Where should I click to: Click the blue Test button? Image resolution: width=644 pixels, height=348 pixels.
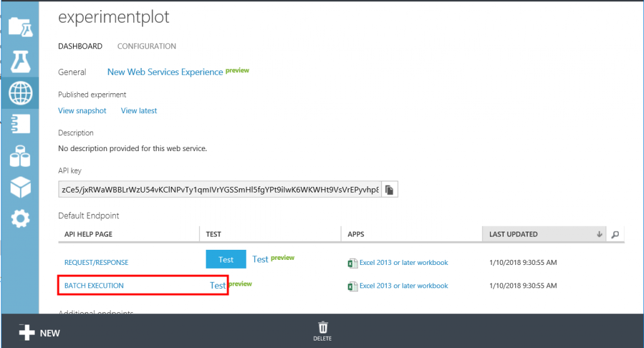pyautogui.click(x=226, y=259)
